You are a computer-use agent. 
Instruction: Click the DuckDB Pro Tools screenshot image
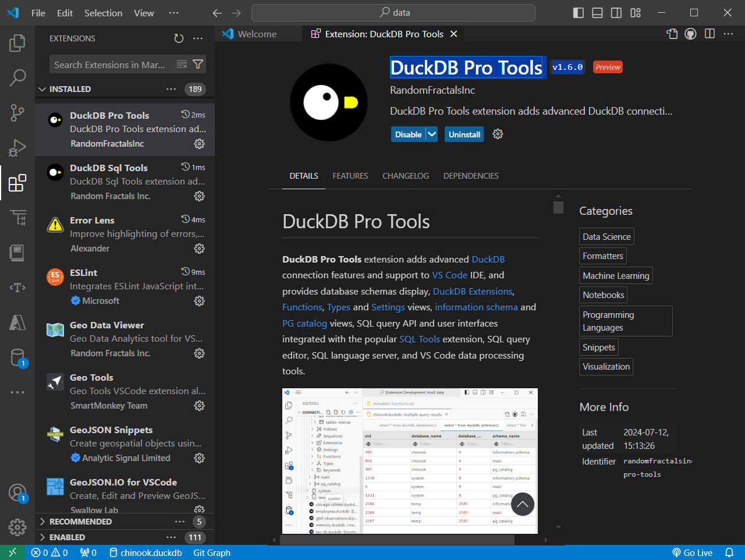pos(410,461)
